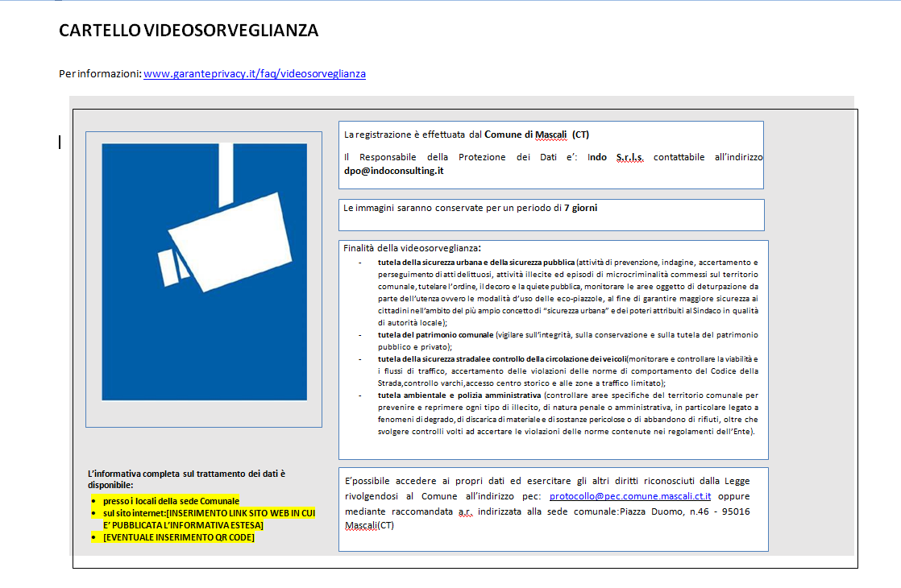
Task: Click the 'Indo S.r.l.s.' company name
Action: 616,158
